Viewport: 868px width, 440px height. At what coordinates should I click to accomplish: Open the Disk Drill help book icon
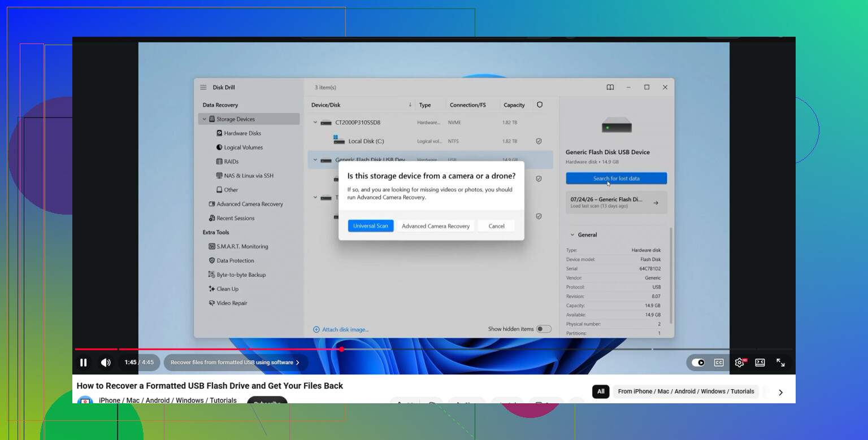pos(610,88)
